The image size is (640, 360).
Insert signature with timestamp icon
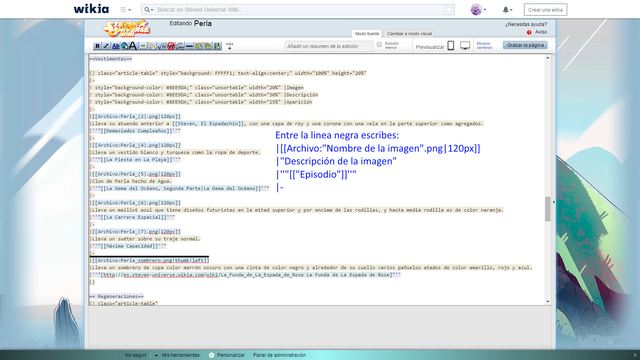[180, 46]
